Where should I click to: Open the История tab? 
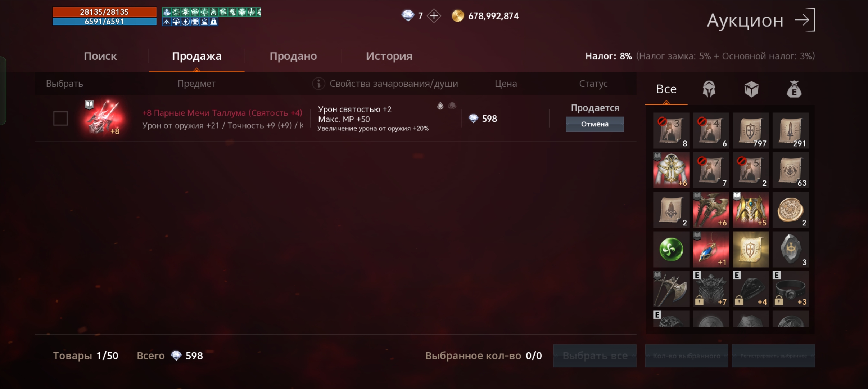click(x=389, y=56)
